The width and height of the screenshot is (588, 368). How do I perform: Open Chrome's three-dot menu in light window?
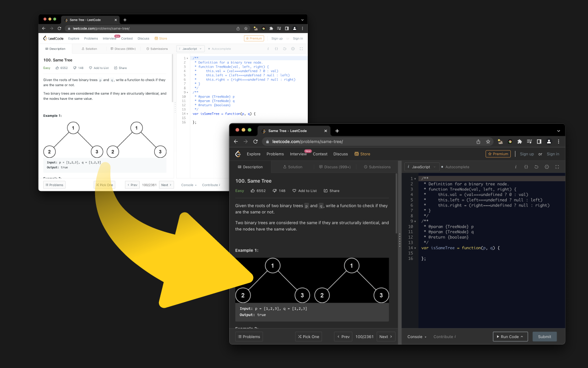tap(302, 29)
